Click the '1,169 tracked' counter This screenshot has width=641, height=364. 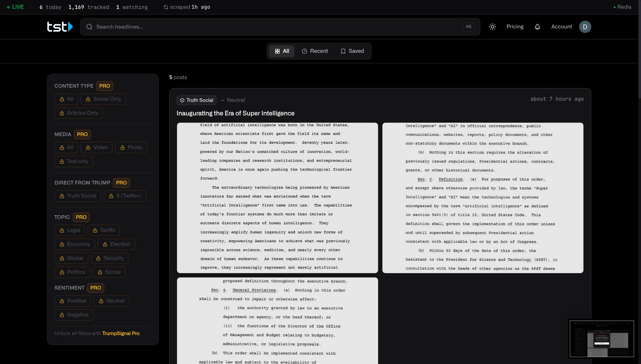click(89, 7)
